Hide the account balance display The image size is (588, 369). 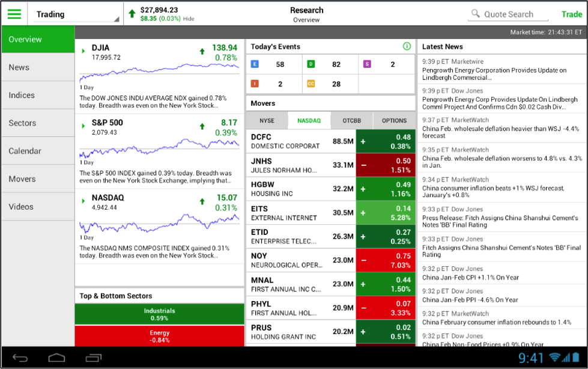pos(189,19)
